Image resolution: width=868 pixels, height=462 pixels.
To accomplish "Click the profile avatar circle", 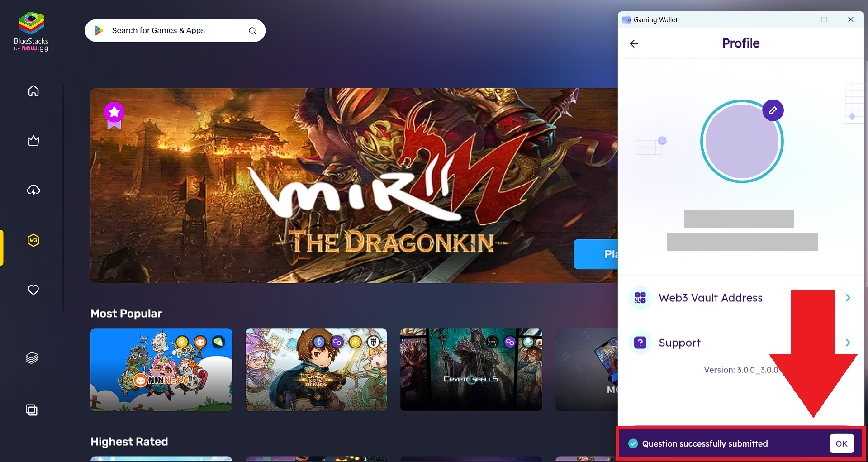I will pos(742,141).
